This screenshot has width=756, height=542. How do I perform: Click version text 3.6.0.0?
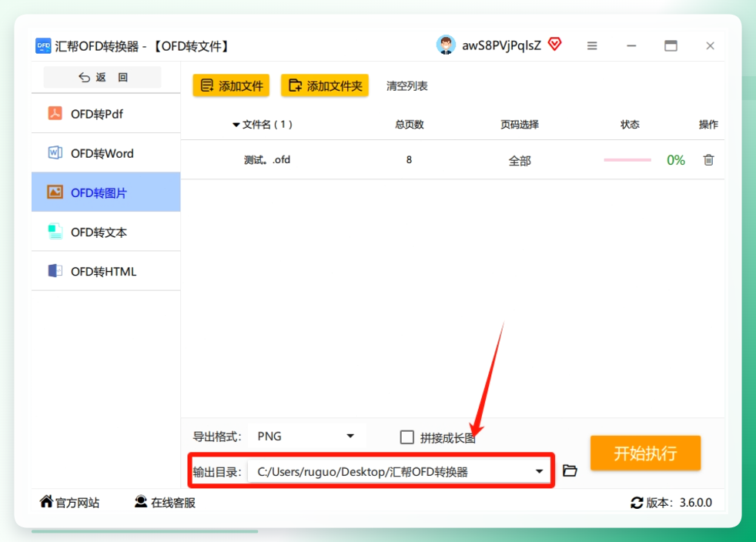[x=696, y=503]
